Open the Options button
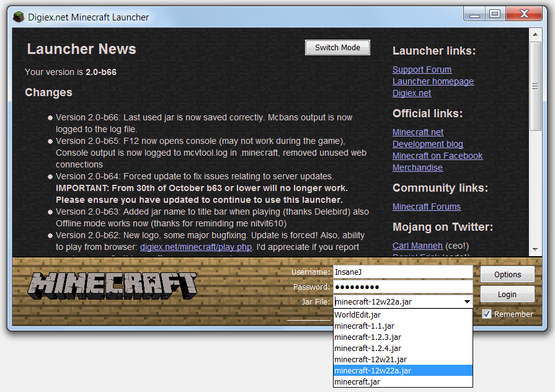The height and width of the screenshot is (392, 555). click(507, 274)
